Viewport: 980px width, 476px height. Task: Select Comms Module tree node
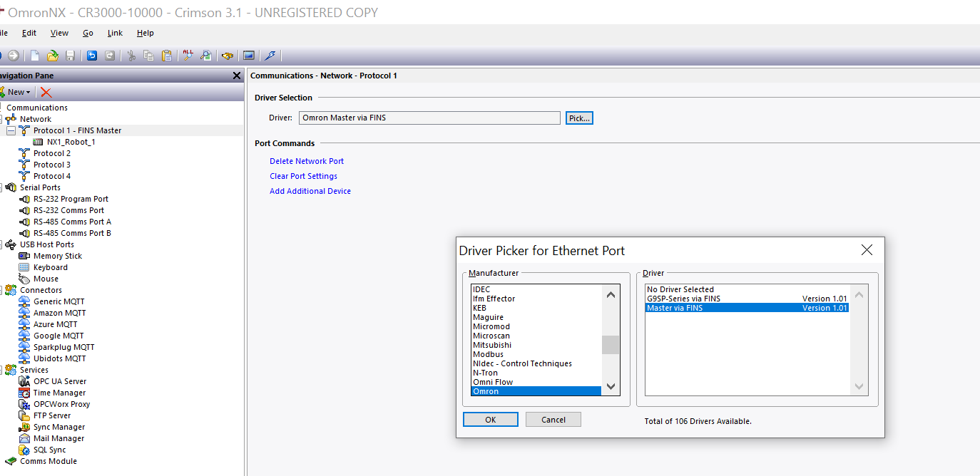point(49,461)
